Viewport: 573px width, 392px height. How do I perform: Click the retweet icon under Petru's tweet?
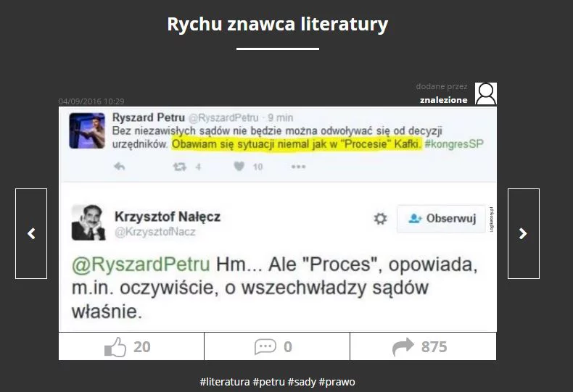[x=179, y=167]
